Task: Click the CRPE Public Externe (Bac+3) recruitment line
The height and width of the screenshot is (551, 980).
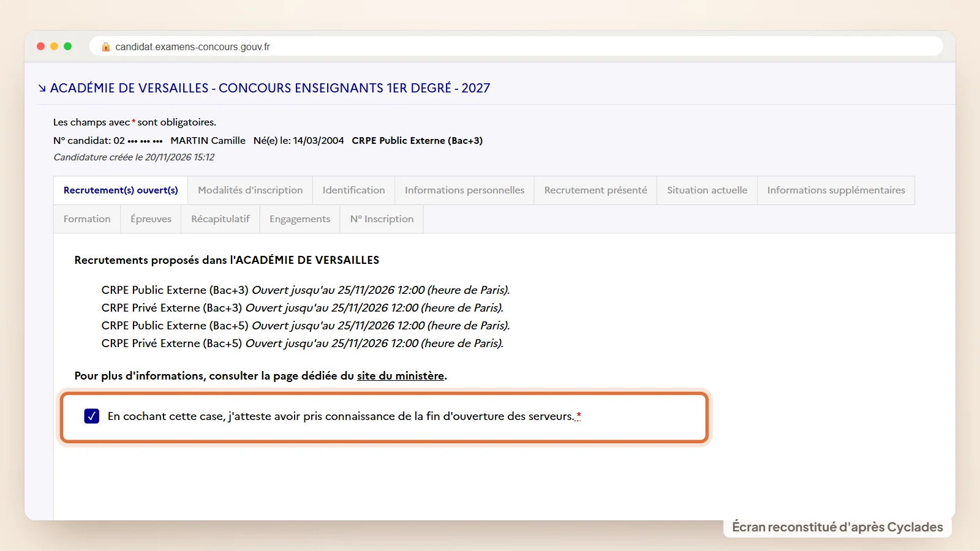Action: pos(306,290)
